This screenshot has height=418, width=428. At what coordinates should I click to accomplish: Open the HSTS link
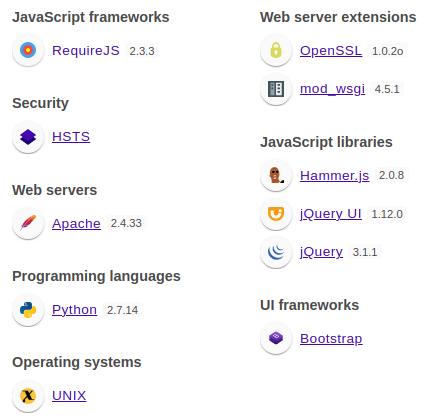[x=71, y=137]
